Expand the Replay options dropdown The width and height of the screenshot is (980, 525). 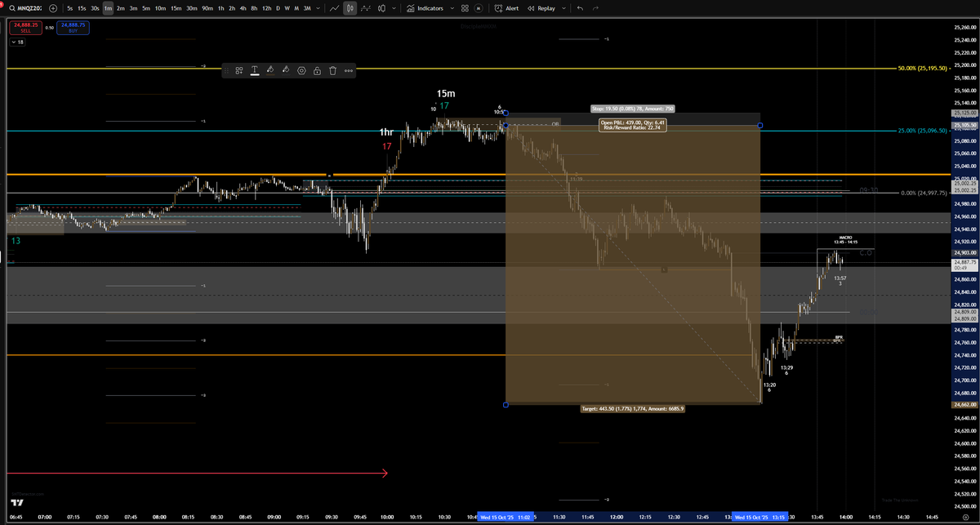(x=562, y=8)
